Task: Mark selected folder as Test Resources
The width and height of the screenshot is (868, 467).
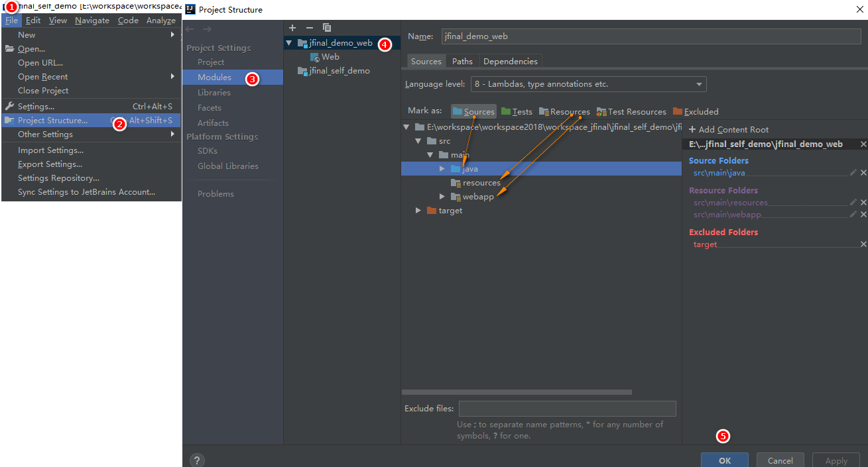Action: tap(631, 112)
